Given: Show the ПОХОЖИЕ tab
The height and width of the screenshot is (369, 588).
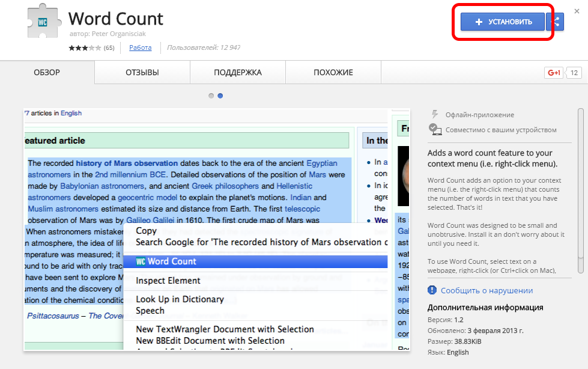Looking at the screenshot, I should tap(333, 73).
